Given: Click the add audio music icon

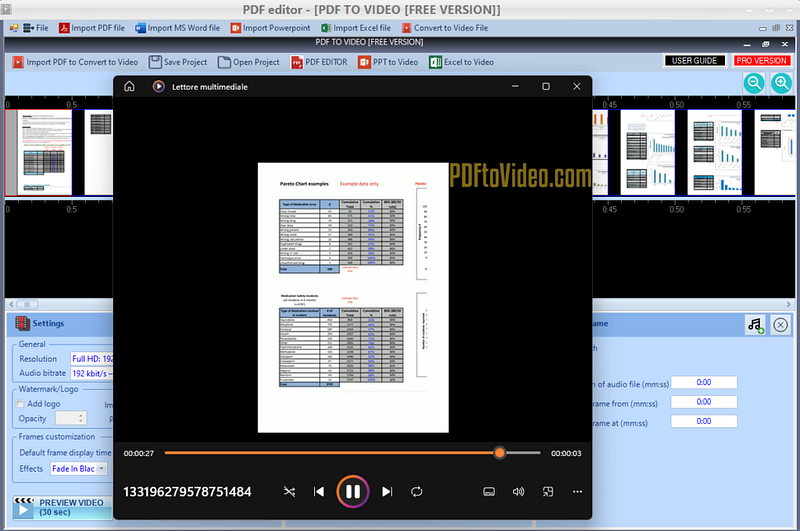Looking at the screenshot, I should tap(755, 325).
